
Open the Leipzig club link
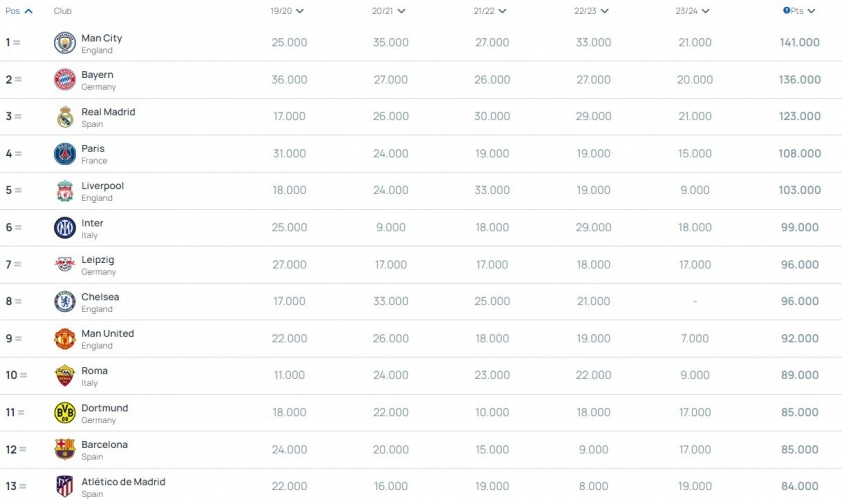point(98,260)
